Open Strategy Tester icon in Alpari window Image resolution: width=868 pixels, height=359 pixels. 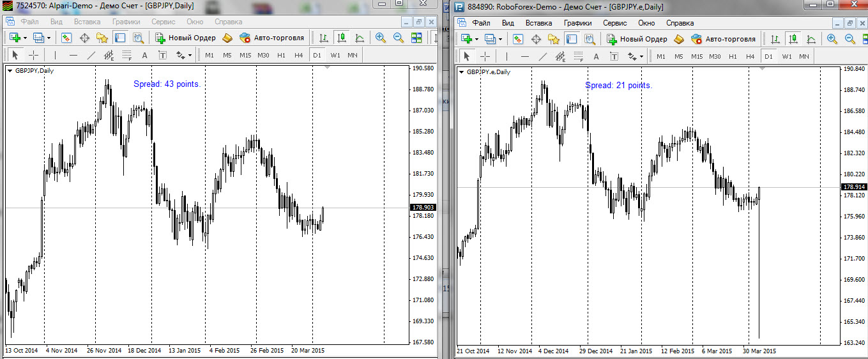137,38
